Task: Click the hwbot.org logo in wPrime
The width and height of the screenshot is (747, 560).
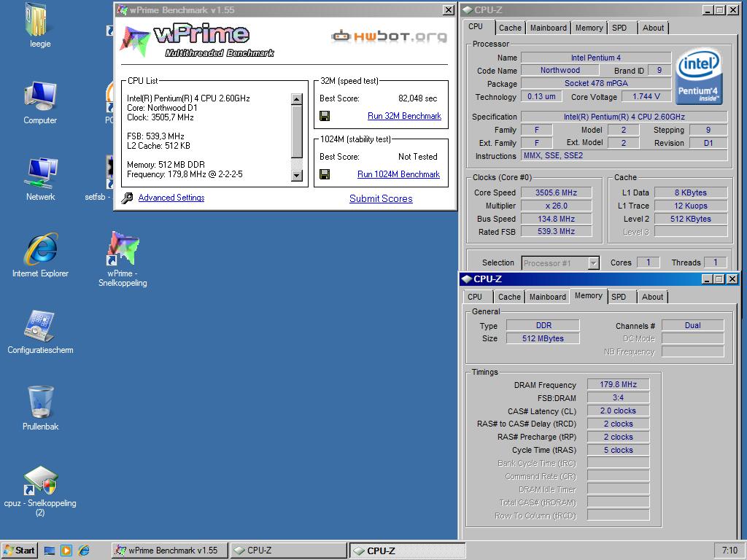Action: (x=389, y=36)
